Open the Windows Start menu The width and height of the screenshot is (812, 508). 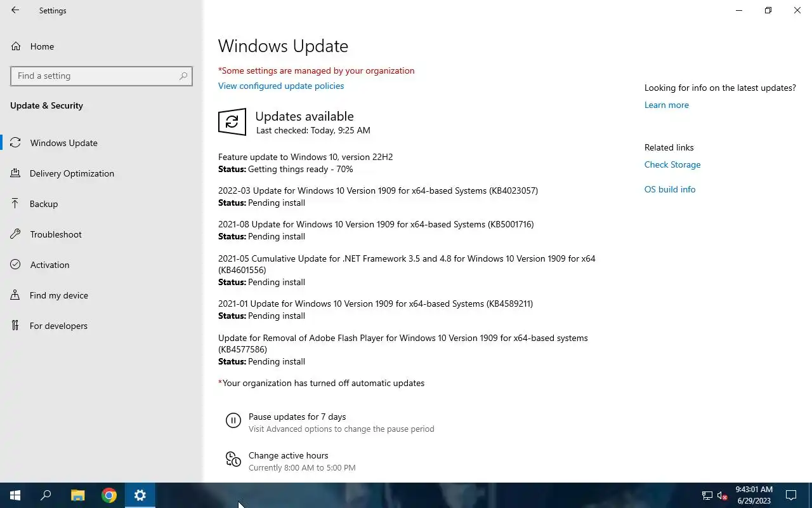15,495
